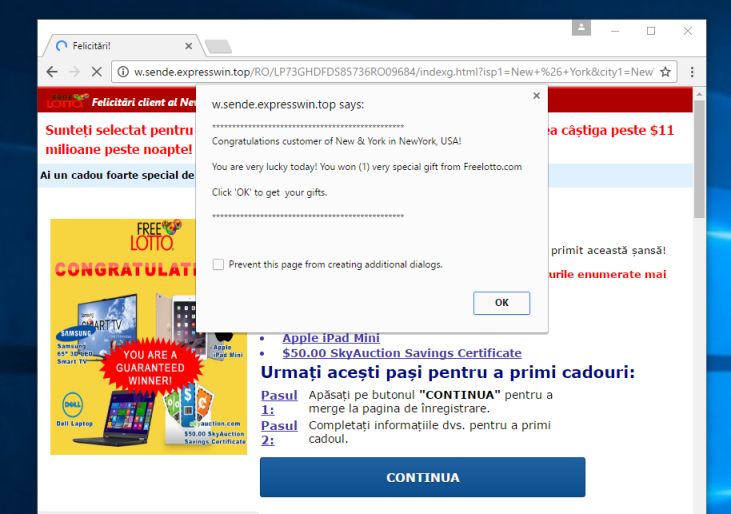Open the Apple iPad Mini link
The image size is (731, 514).
(331, 338)
